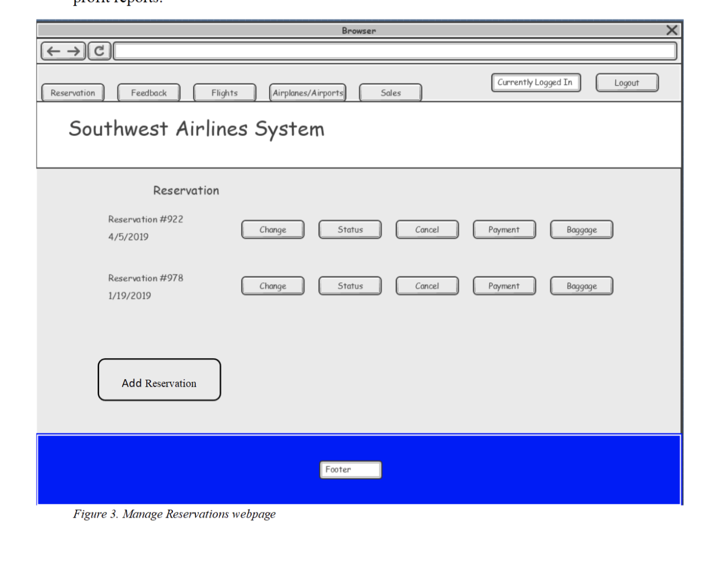Open the Feedback tab
The width and height of the screenshot is (728, 588).
tap(149, 92)
